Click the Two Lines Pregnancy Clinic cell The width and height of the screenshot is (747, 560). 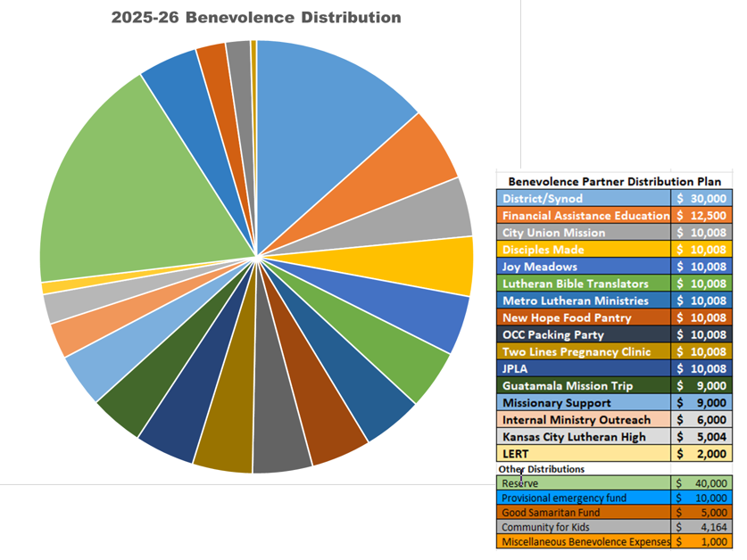click(583, 352)
